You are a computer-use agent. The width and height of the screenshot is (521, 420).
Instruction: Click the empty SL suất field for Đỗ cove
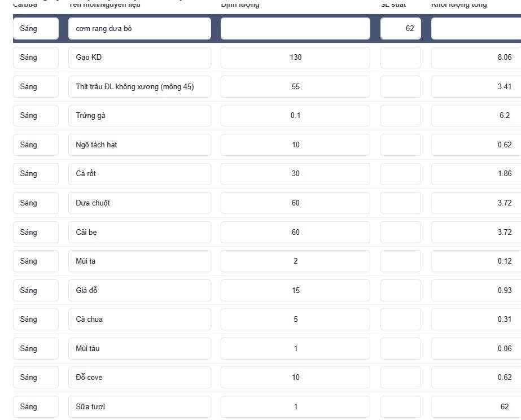coord(401,378)
